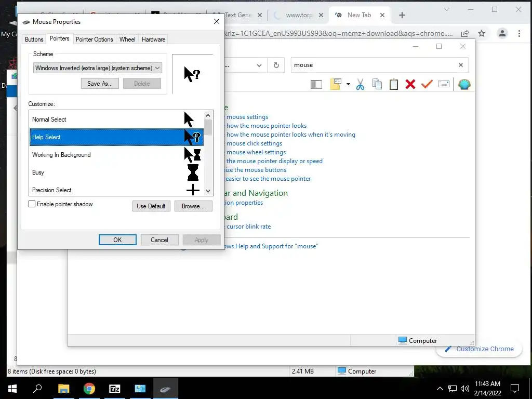
Task: Show hidden system tray icons
Action: point(440,389)
